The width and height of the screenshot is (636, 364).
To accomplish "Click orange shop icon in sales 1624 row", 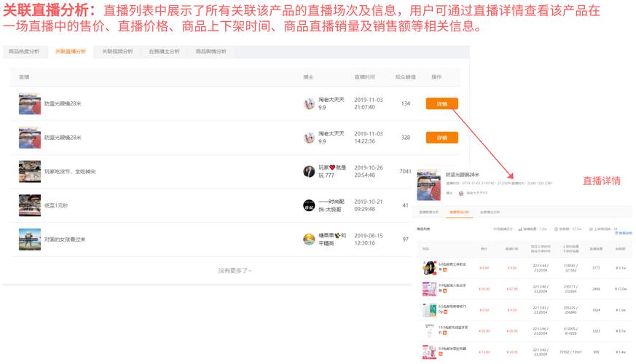I will click(445, 312).
